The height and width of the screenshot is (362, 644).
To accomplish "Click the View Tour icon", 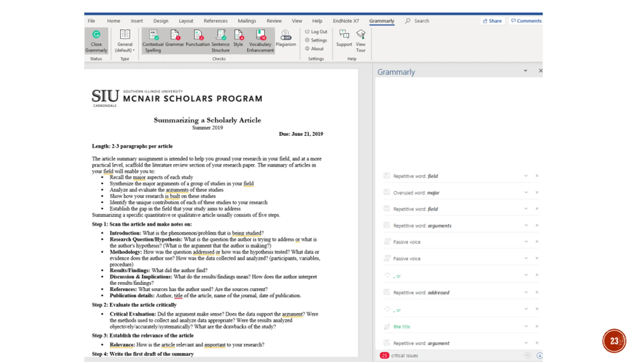I will pos(360,41).
